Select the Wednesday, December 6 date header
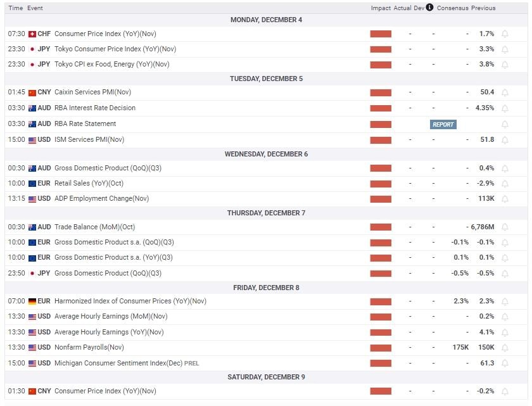Screen dimensions: 532x406 click(267, 155)
